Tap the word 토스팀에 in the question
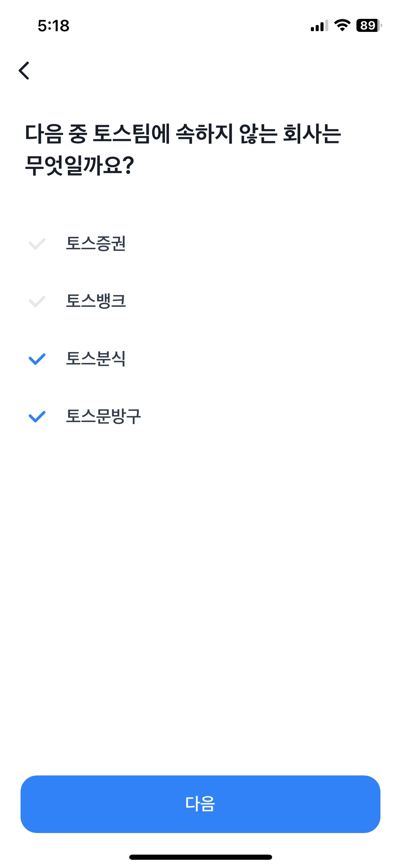The width and height of the screenshot is (401, 868). (131, 134)
